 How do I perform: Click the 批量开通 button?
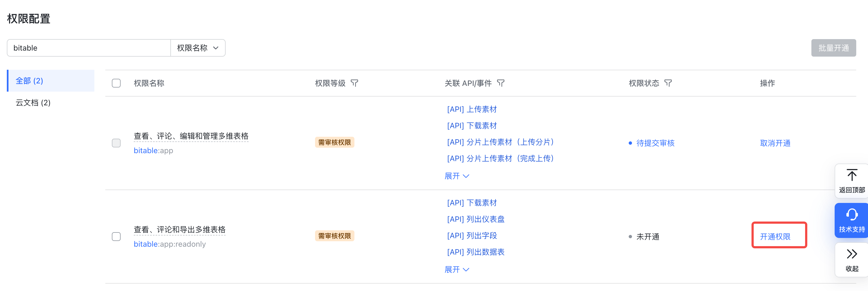pyautogui.click(x=833, y=48)
